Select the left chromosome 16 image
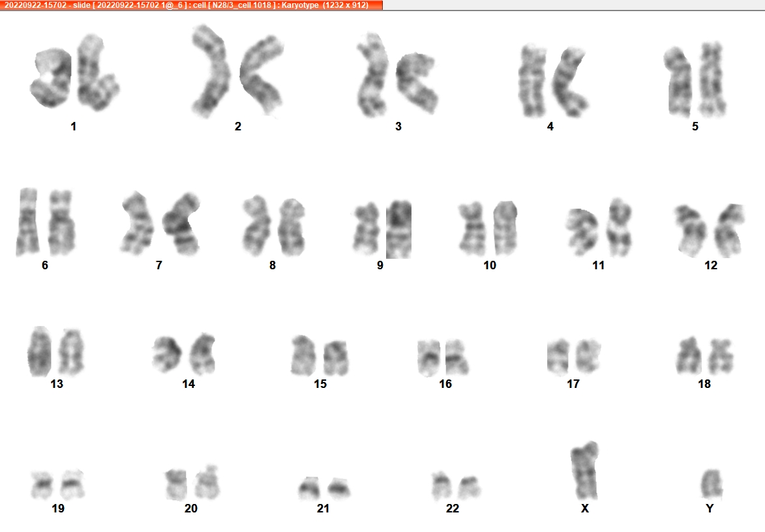The width and height of the screenshot is (765, 532). [x=429, y=359]
